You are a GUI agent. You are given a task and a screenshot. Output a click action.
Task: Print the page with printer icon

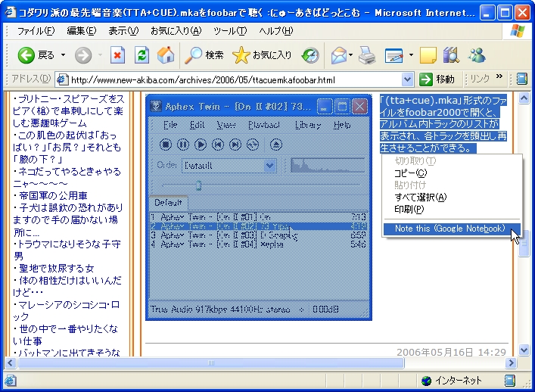(x=367, y=55)
